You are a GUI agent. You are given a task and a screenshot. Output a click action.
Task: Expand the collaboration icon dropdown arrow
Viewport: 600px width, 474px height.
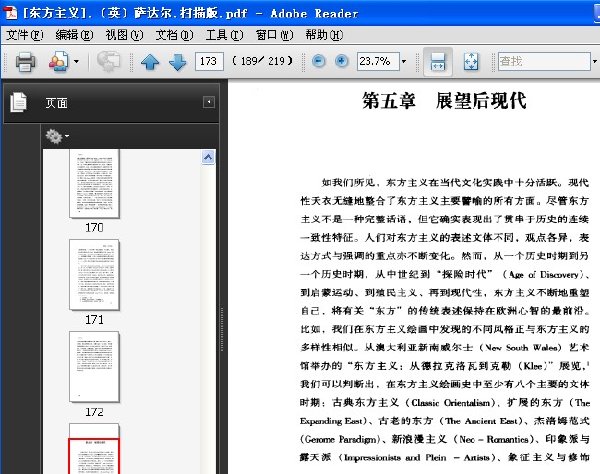point(76,61)
